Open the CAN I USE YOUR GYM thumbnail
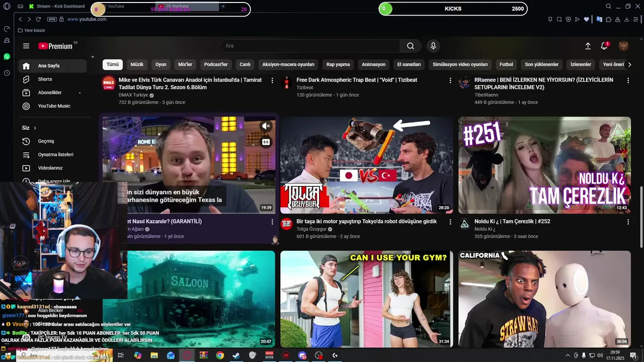The image size is (644, 362). tap(367, 299)
